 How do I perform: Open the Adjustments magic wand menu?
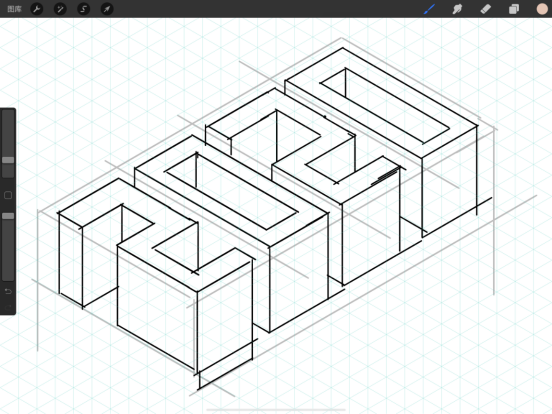[x=60, y=9]
